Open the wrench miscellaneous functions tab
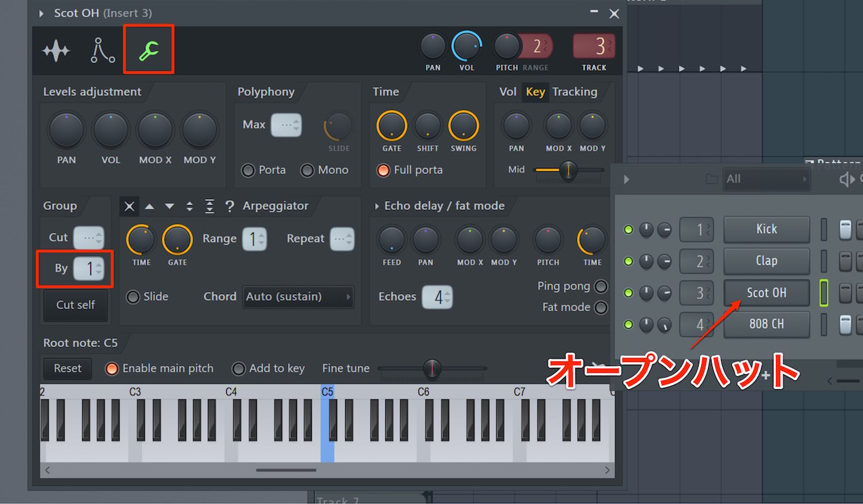Screen dimensions: 863x504 [x=149, y=50]
